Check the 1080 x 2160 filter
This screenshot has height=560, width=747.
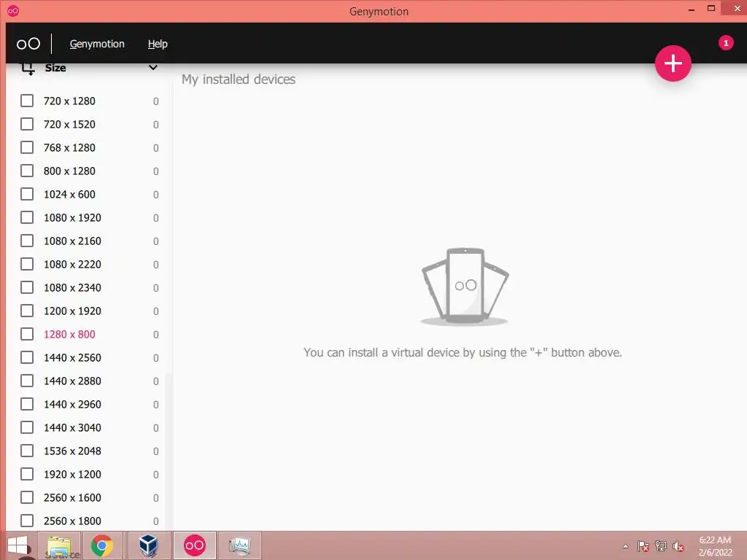click(x=27, y=241)
